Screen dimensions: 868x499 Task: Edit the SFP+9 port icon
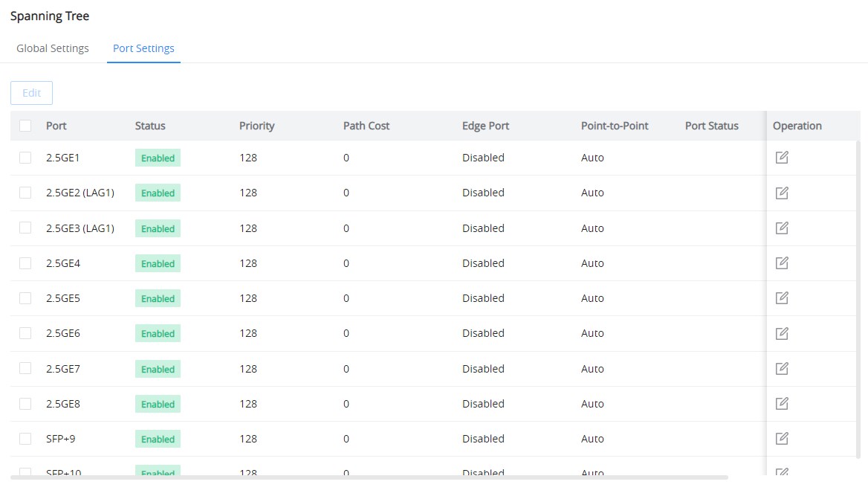[x=782, y=439]
